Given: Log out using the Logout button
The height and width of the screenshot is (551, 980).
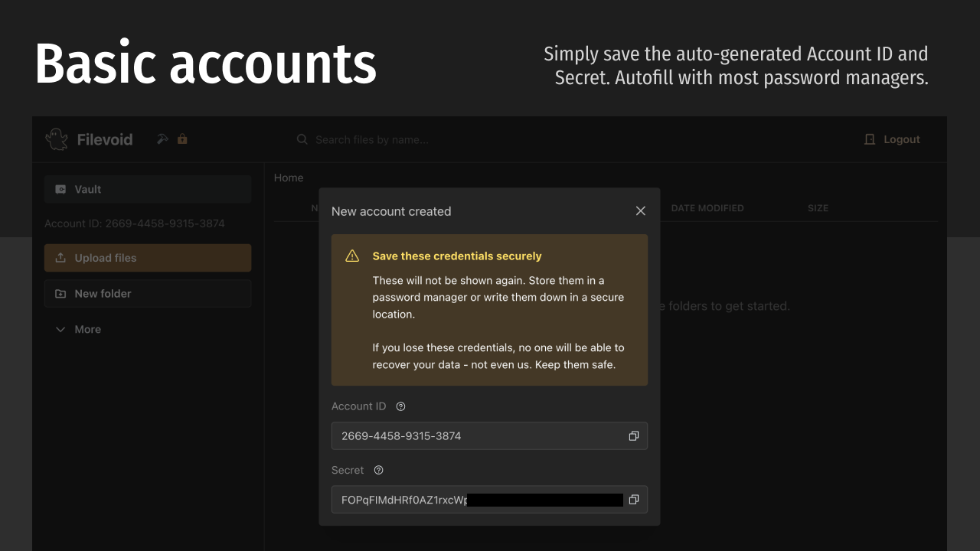Looking at the screenshot, I should 892,139.
